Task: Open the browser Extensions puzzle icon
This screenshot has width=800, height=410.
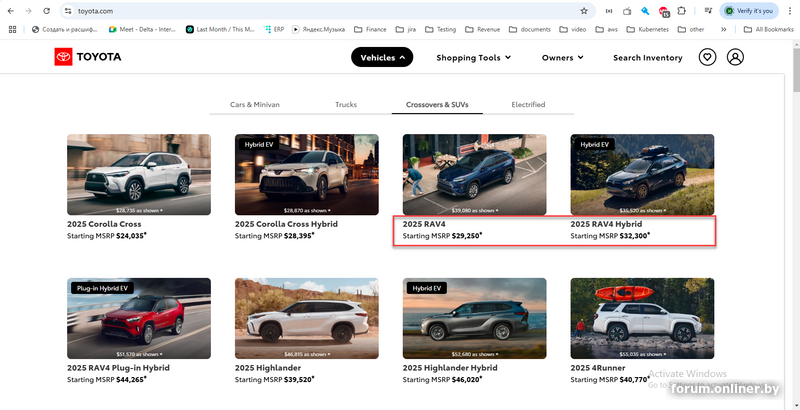Action: coord(682,10)
